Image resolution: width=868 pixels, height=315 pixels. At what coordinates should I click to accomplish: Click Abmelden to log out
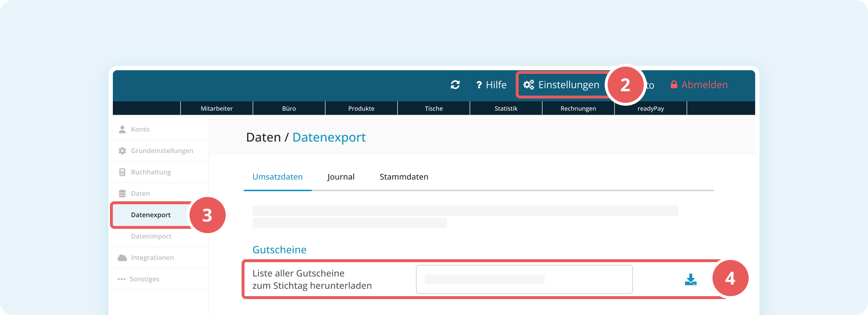click(x=699, y=85)
